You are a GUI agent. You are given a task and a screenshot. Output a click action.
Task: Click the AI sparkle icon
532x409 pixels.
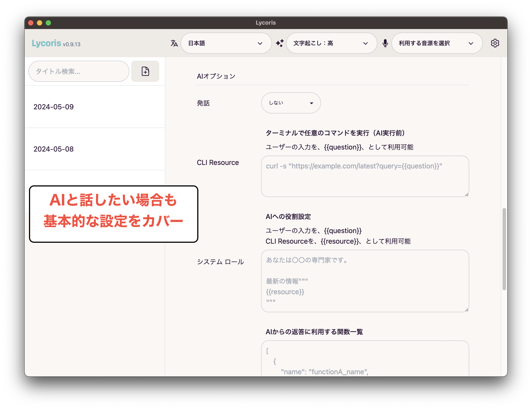coord(280,43)
